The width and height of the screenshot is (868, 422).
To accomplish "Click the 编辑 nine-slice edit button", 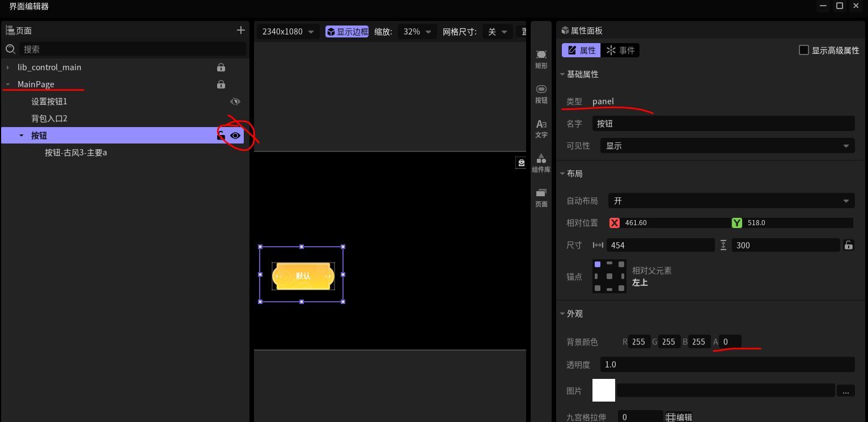I will (x=679, y=417).
